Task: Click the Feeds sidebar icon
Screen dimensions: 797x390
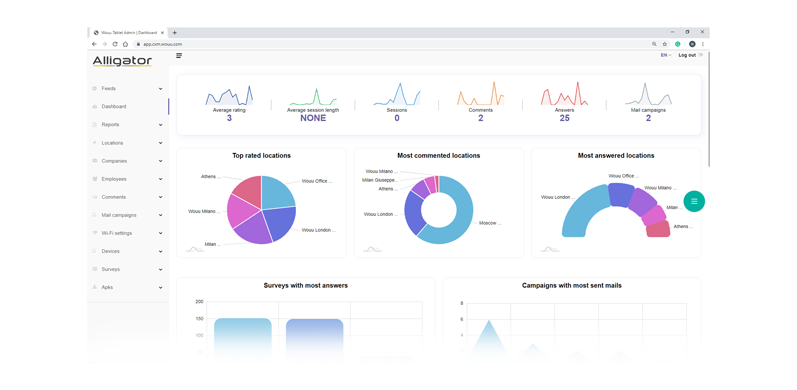Action: tap(94, 88)
